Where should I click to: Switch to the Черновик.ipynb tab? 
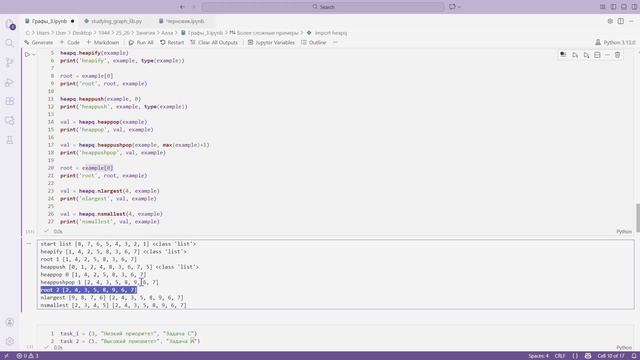185,21
